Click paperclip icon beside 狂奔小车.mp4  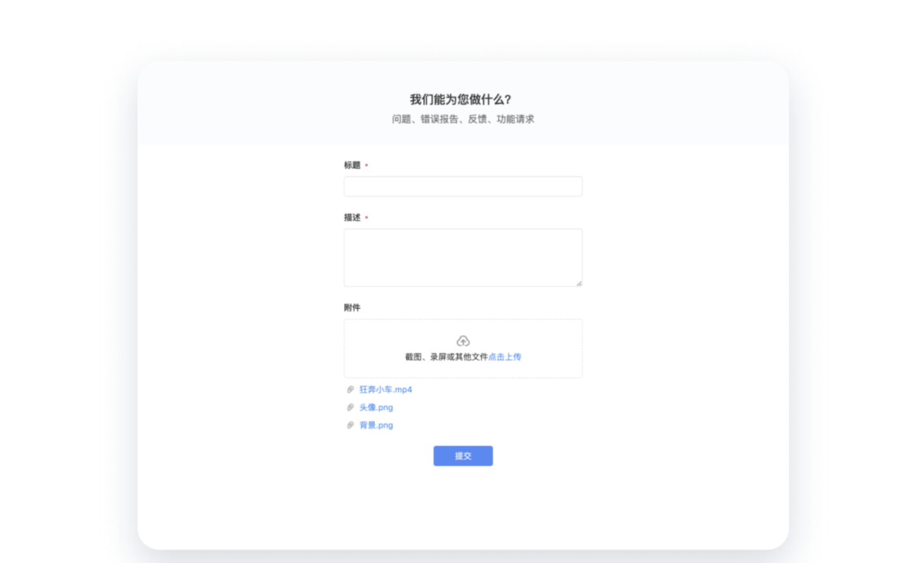(x=350, y=389)
